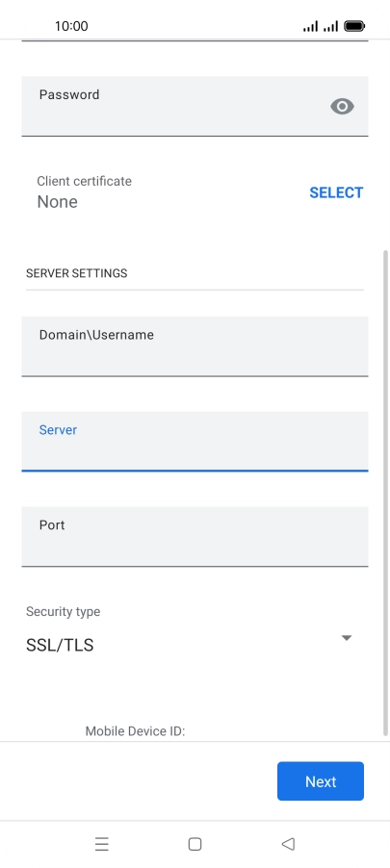
Task: Expand Security type dropdown arrow
Action: coord(347,638)
